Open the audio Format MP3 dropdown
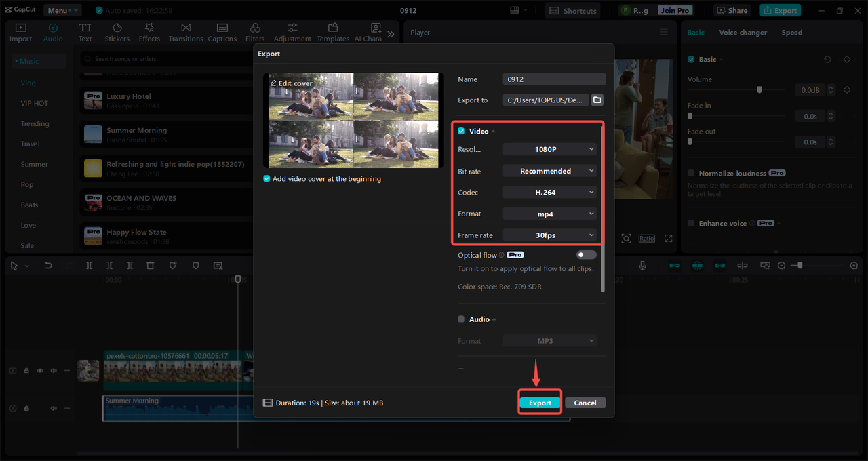The height and width of the screenshot is (461, 868). (x=550, y=341)
